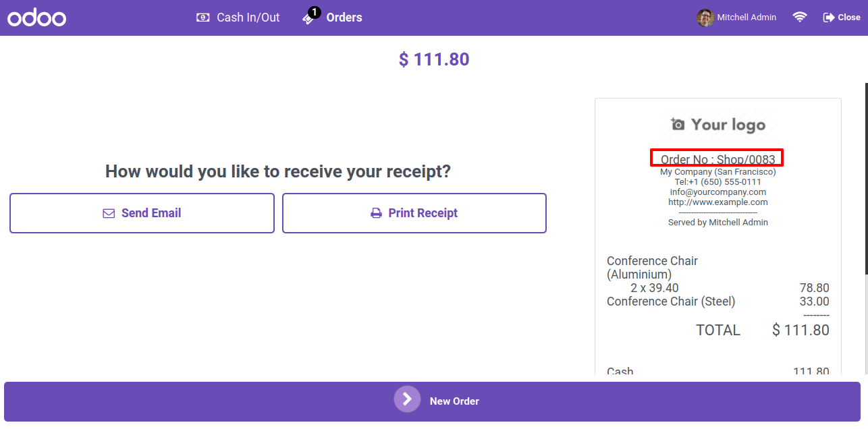Click the Orders ticket icon with badge
This screenshot has height=429, width=868.
pyautogui.click(x=310, y=16)
